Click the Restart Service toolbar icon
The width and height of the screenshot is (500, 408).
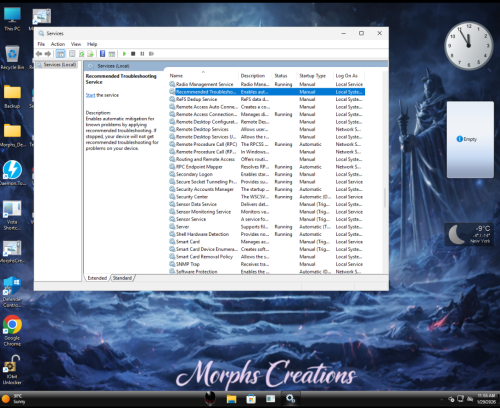[x=151, y=54]
